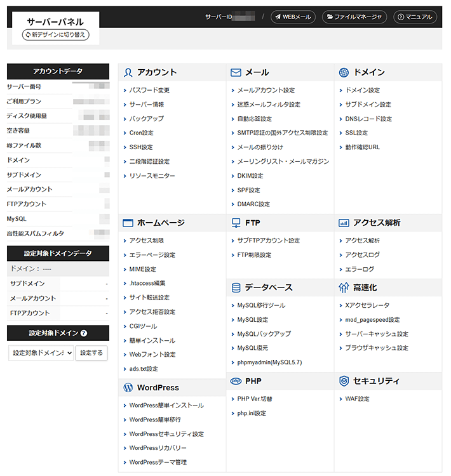The image size is (451, 476).
Task: Open メールの振り分け
Action: tap(260, 147)
